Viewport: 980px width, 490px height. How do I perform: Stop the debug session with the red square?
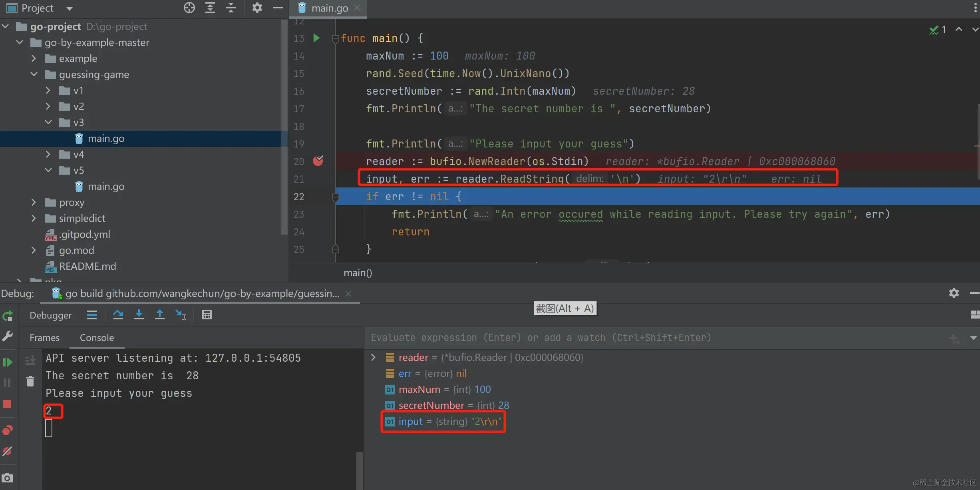(x=8, y=404)
